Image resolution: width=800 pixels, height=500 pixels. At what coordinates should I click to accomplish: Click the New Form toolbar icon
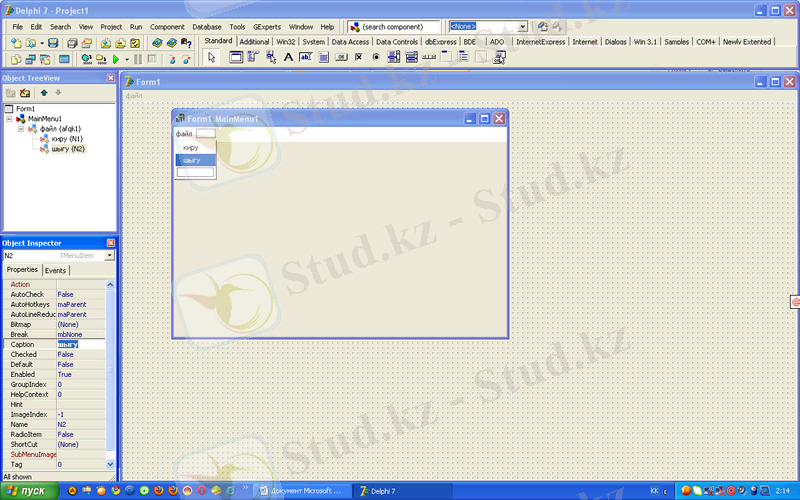[x=64, y=59]
